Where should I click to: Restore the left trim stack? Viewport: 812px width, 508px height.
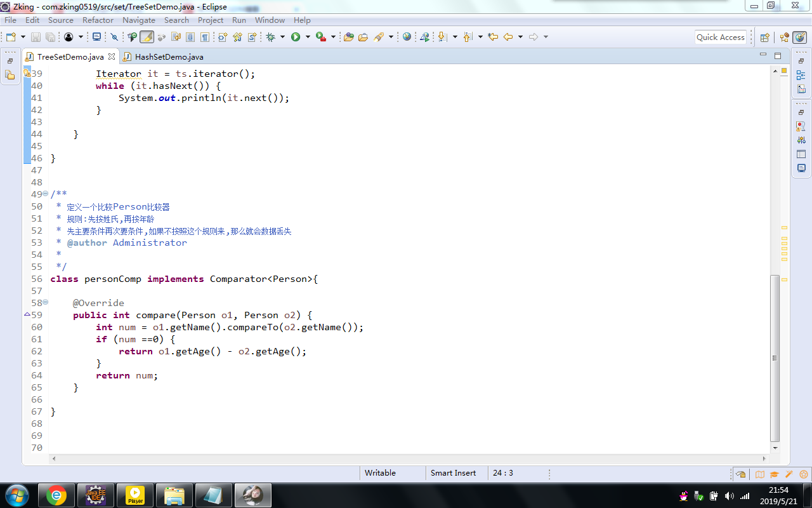point(10,61)
